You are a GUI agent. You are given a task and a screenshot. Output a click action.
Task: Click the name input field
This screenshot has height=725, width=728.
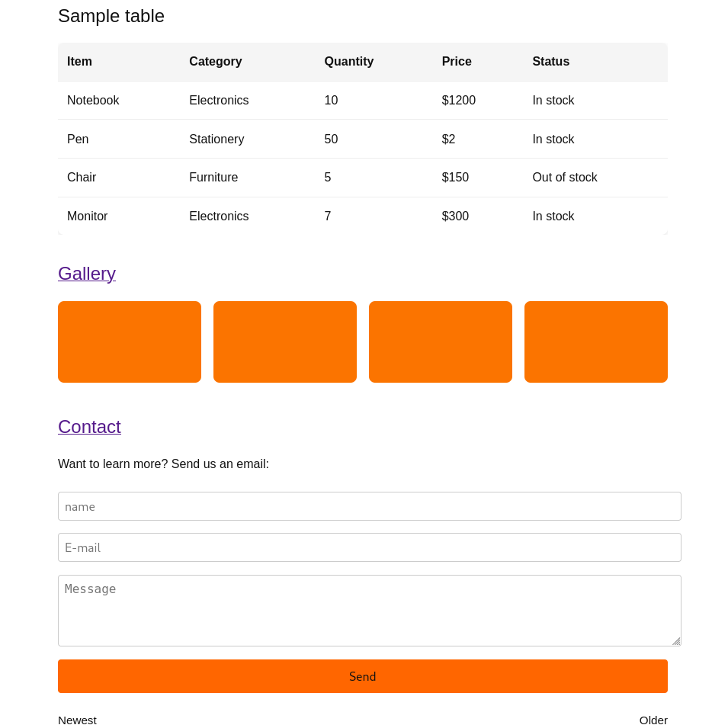coord(370,506)
